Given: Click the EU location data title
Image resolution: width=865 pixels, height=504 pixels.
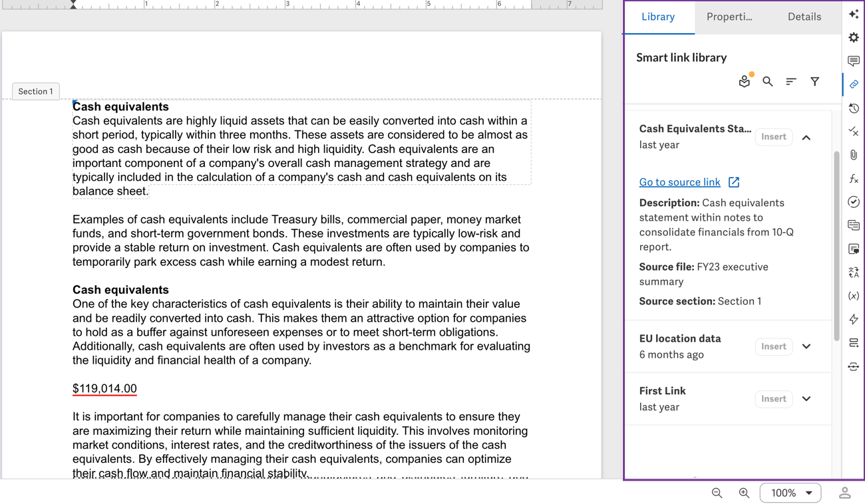Looking at the screenshot, I should (x=680, y=338).
